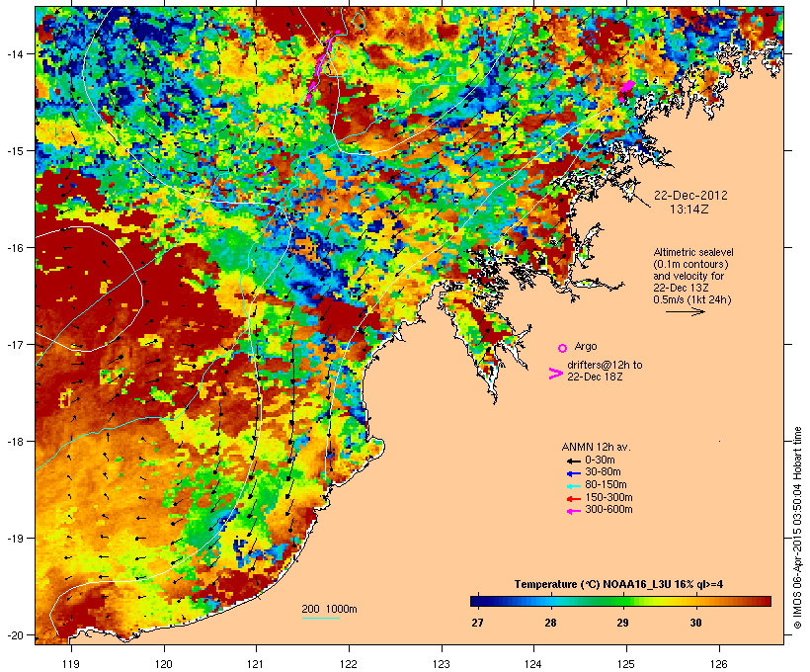Click the 13:14Z time label

(x=689, y=210)
